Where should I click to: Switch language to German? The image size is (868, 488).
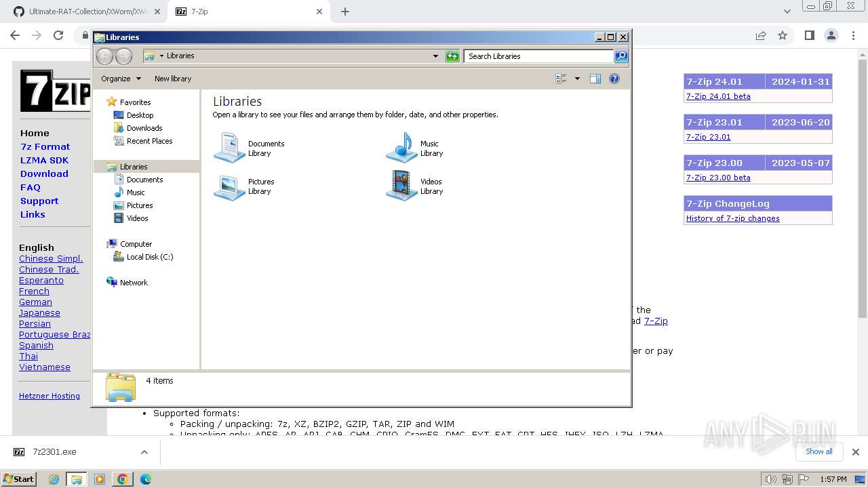[35, 302]
